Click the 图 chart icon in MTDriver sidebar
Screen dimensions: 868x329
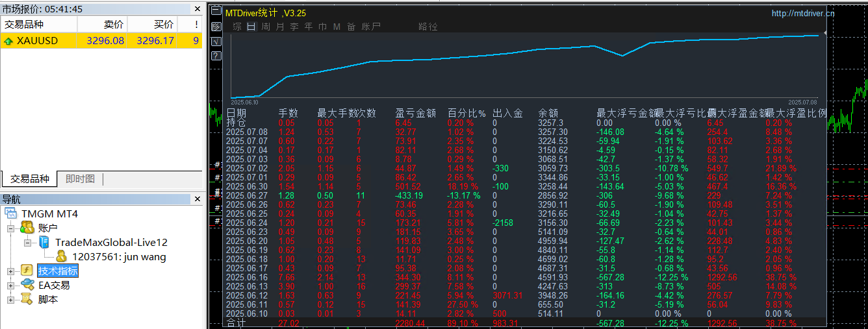click(x=216, y=27)
